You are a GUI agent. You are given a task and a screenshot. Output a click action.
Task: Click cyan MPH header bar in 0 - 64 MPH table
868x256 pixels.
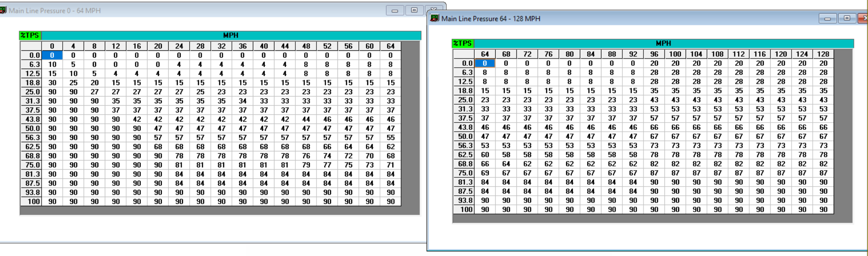(x=231, y=35)
